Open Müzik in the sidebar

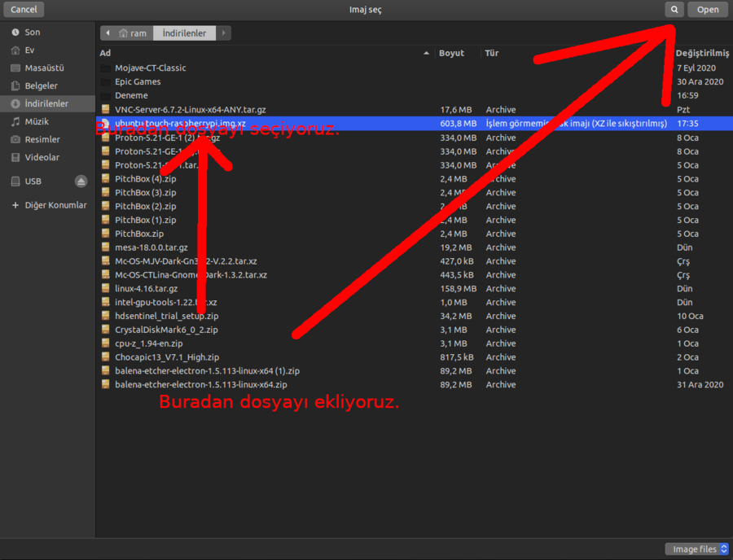point(48,121)
